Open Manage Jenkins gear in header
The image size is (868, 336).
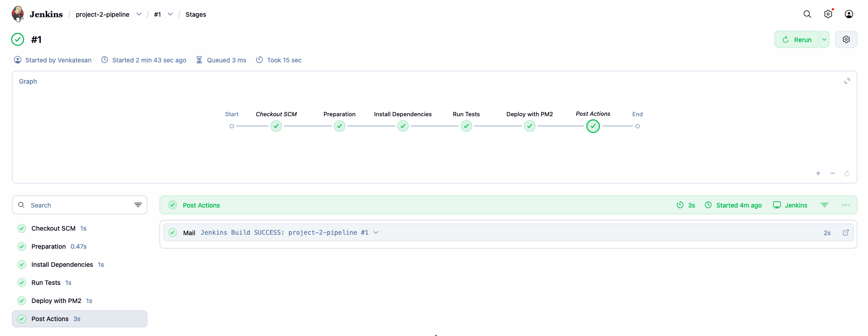tap(828, 14)
